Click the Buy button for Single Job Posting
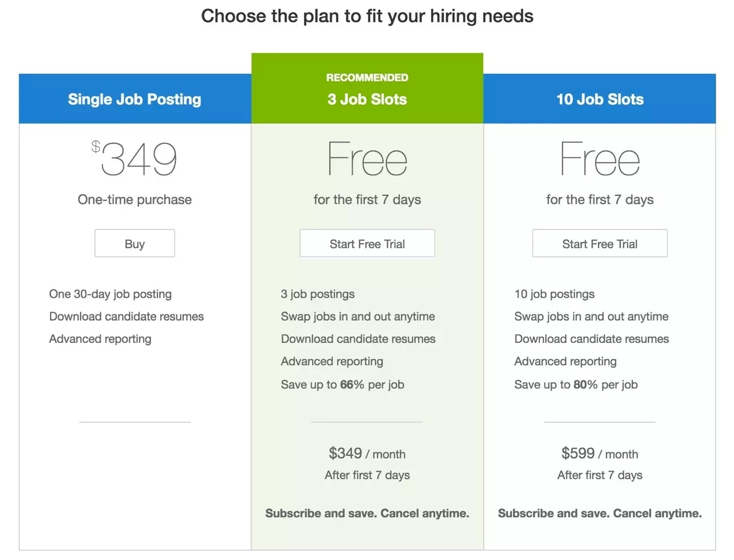This screenshot has width=734, height=560. [x=134, y=243]
